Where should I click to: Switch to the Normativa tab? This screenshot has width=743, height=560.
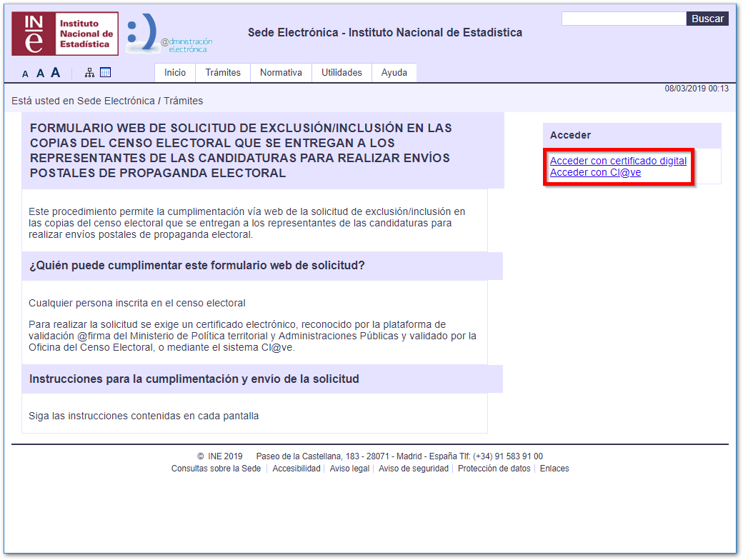pyautogui.click(x=281, y=73)
